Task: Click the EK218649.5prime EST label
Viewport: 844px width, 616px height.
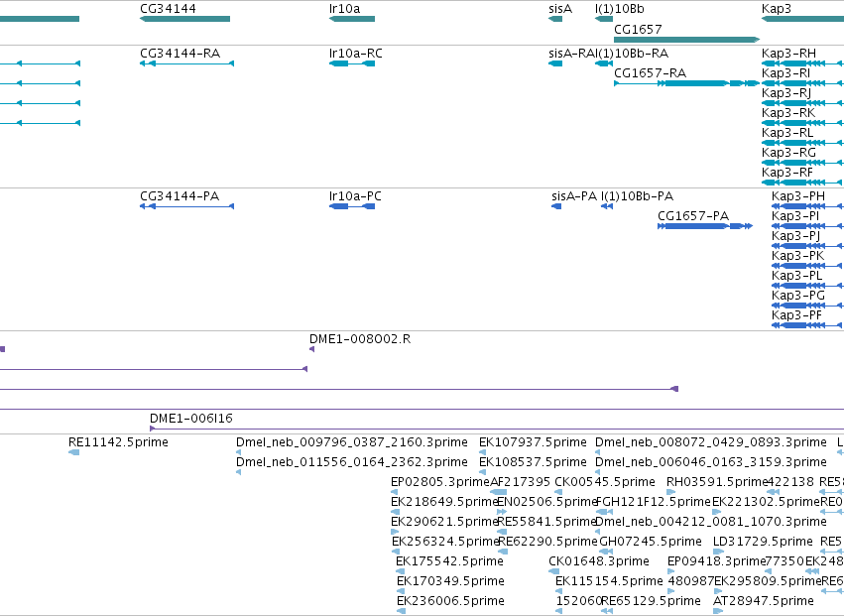Action: [x=444, y=502]
